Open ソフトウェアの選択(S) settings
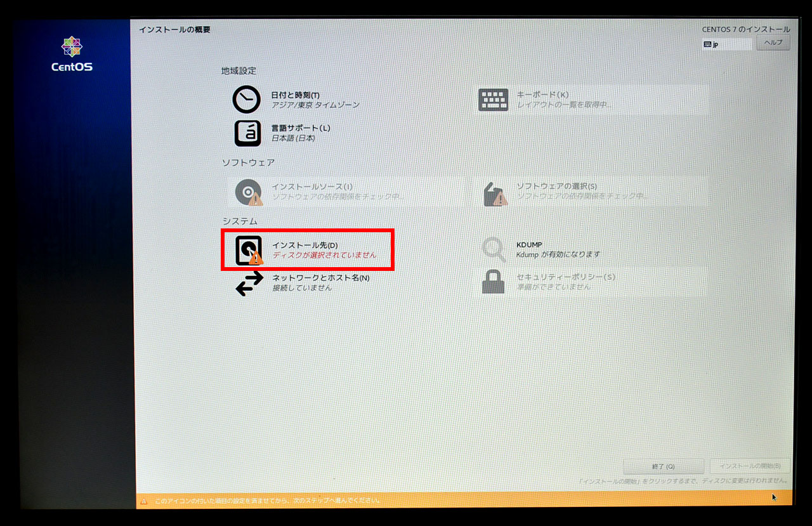Image resolution: width=812 pixels, height=526 pixels. (556, 186)
